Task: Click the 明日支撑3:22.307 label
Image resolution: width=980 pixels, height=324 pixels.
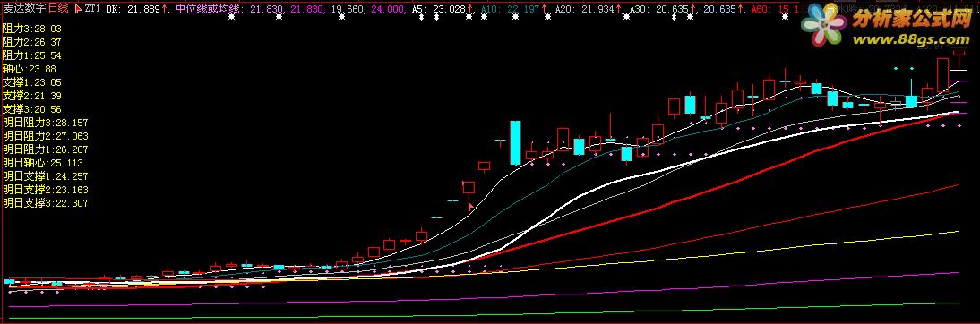Action: coord(46,203)
